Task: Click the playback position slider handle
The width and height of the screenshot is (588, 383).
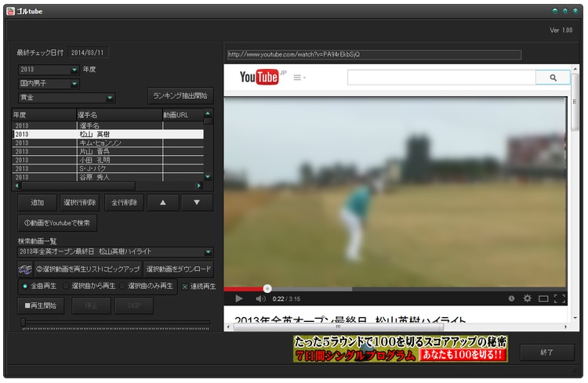Action: tap(24, 322)
